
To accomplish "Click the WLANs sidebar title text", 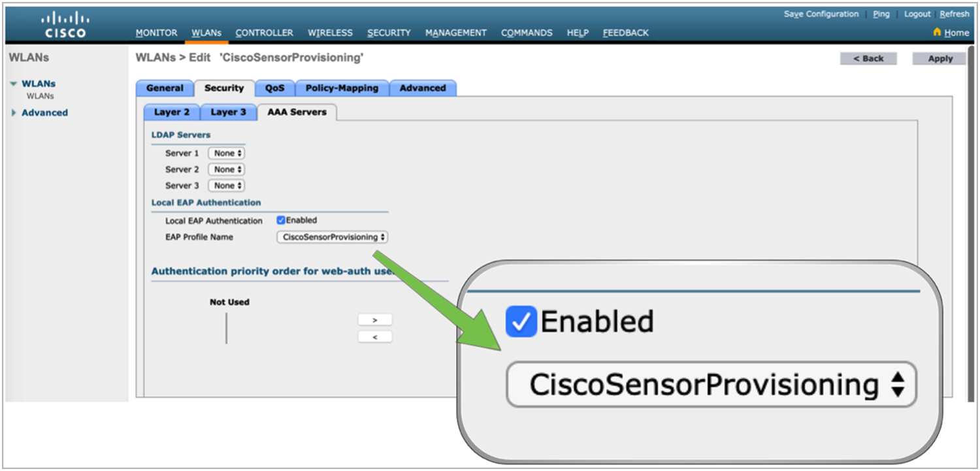I will [x=29, y=57].
